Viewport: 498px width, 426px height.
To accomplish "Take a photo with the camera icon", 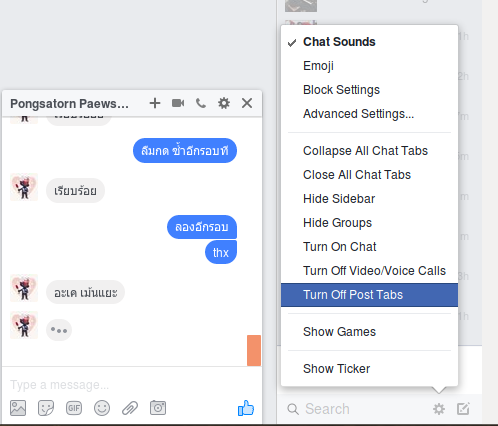I will (158, 408).
